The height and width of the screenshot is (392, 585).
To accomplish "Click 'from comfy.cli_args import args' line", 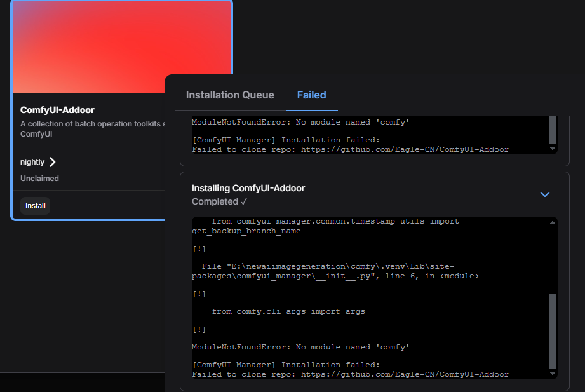I will click(x=288, y=311).
